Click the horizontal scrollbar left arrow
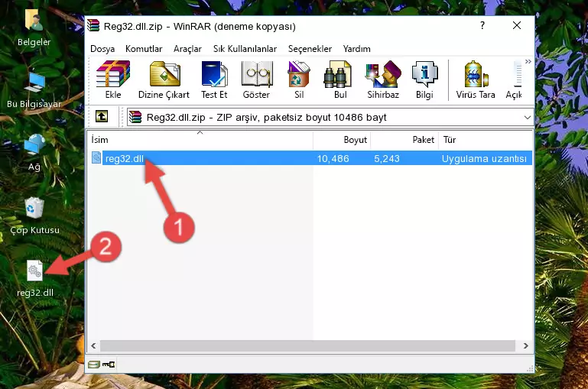 93,345
